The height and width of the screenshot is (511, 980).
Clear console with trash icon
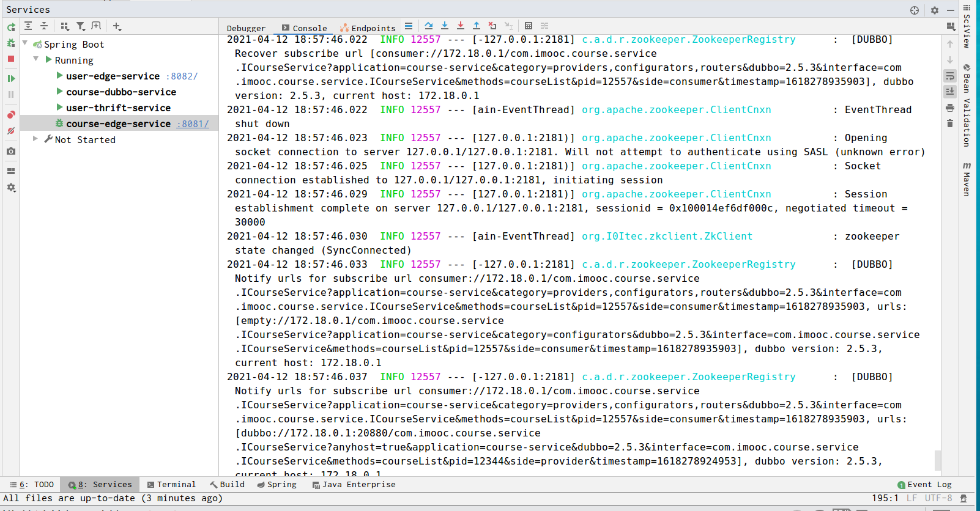click(x=950, y=123)
